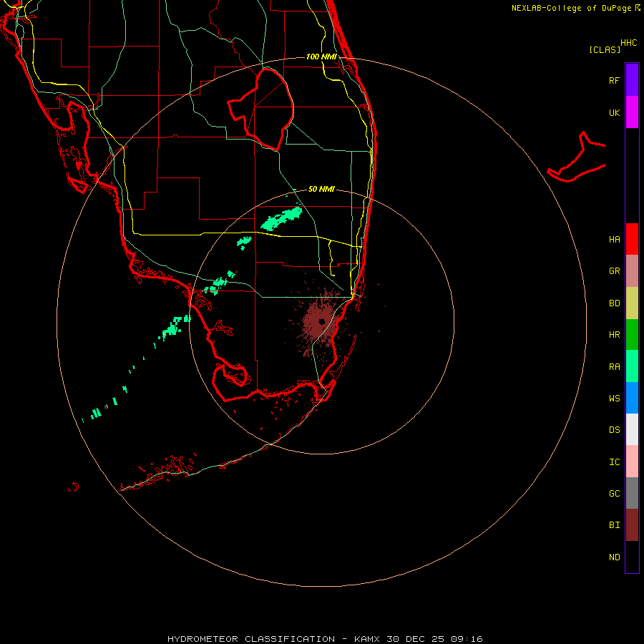Image resolution: width=644 pixels, height=644 pixels.
Task: Click the "GR" legend label
Action: point(614,271)
